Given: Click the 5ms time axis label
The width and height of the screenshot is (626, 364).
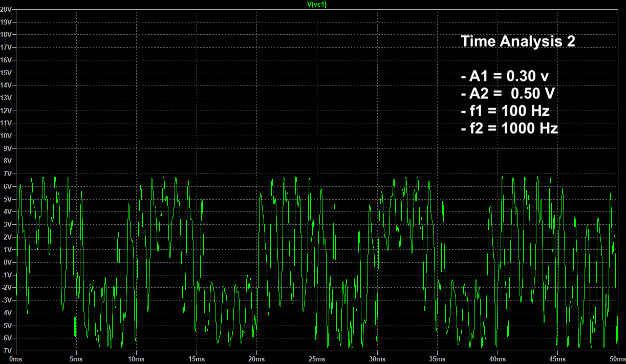Looking at the screenshot, I should (76, 358).
